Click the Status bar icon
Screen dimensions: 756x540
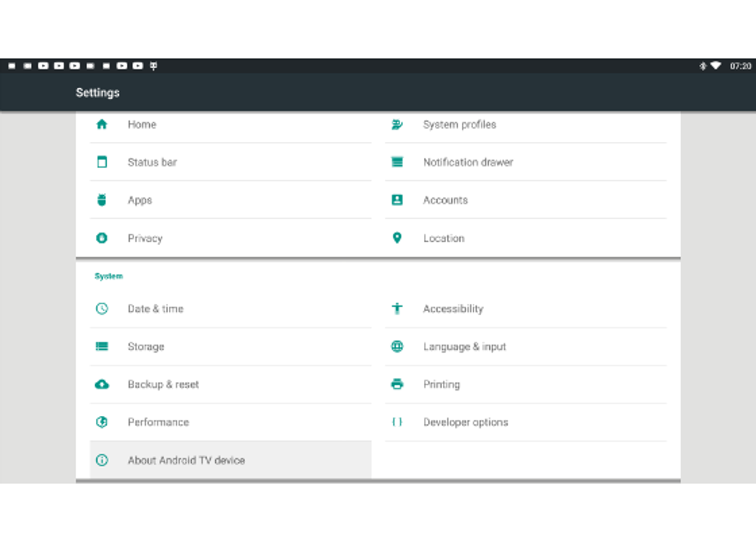101,162
